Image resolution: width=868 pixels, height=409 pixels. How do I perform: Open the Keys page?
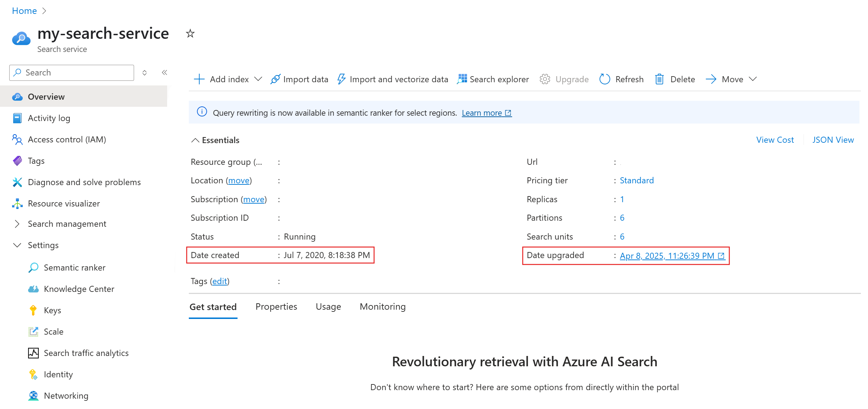(52, 310)
